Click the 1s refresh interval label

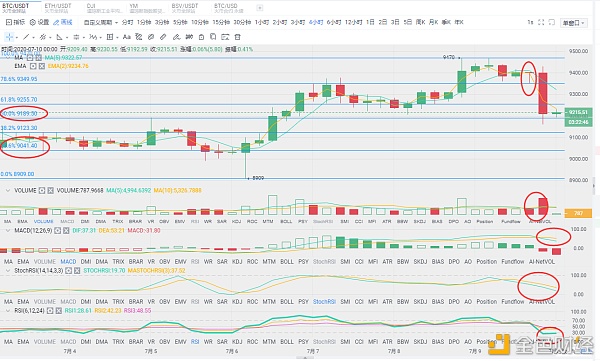(x=530, y=22)
